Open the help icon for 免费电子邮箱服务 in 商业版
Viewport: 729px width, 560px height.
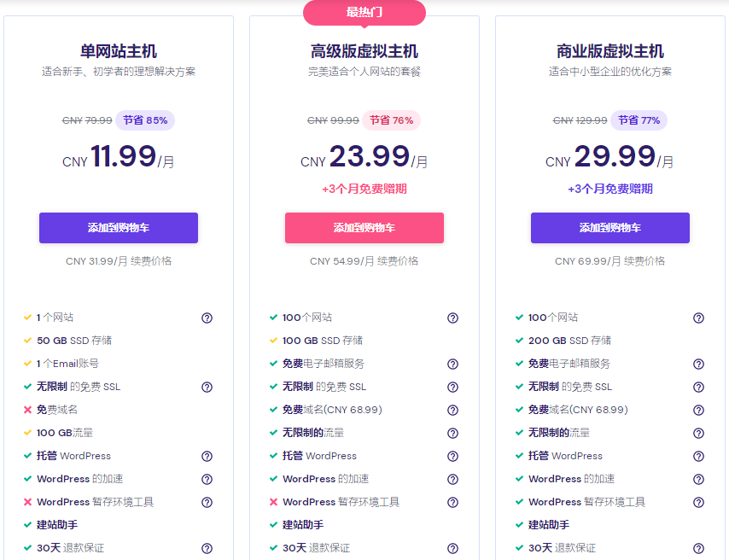(699, 364)
